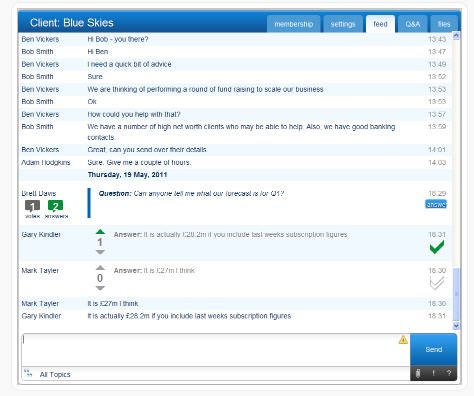Viewport: 474px width, 396px height.
Task: Click 'Great, can you send over their details'
Action: [x=147, y=150]
